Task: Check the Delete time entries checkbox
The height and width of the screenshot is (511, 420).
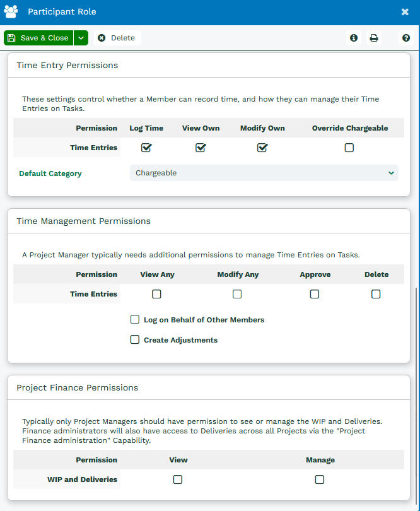Action: (376, 294)
